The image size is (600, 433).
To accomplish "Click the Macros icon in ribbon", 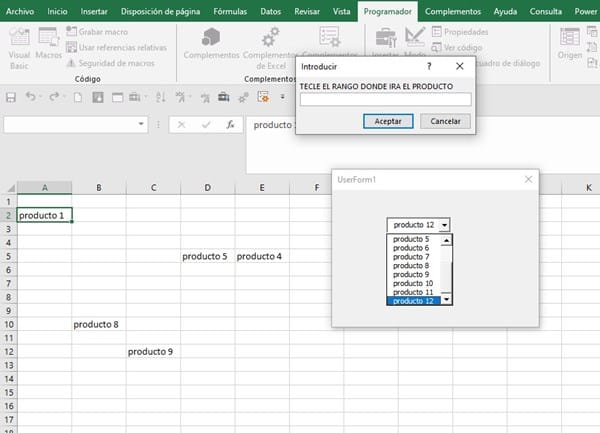I will coord(48,42).
